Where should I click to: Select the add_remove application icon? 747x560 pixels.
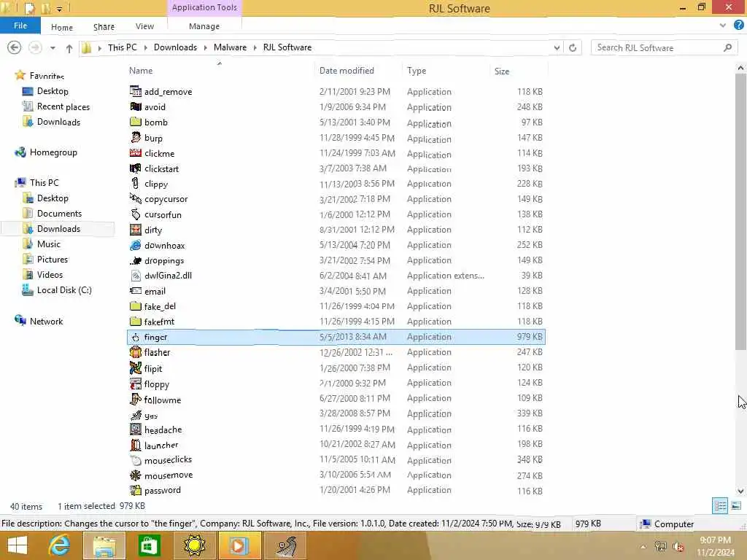(x=136, y=91)
